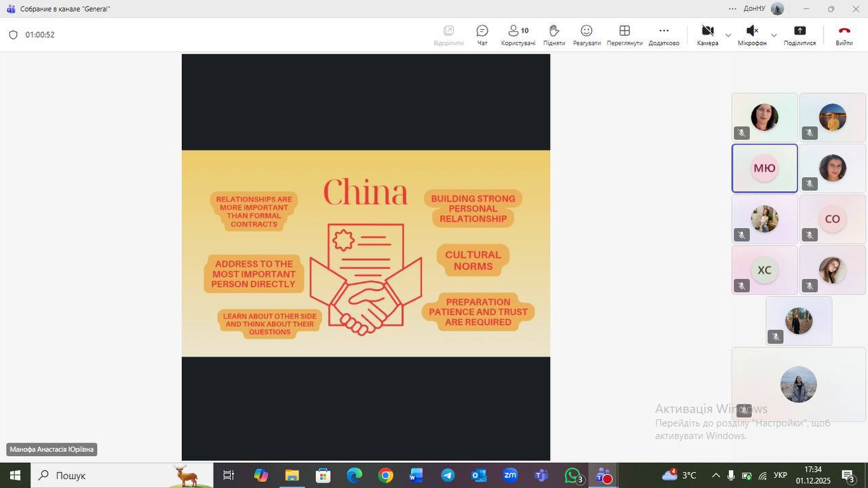The width and height of the screenshot is (868, 488).
Task: Open the Chat panel
Action: click(x=482, y=35)
